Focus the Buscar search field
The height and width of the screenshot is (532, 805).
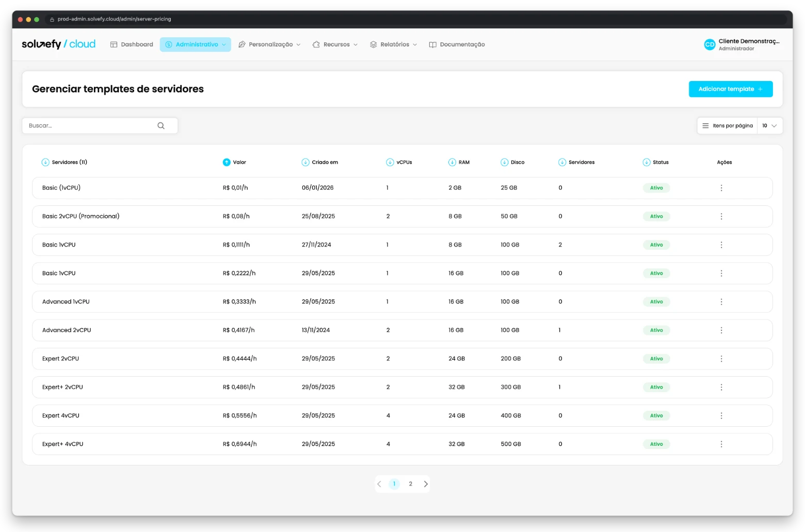coord(100,125)
